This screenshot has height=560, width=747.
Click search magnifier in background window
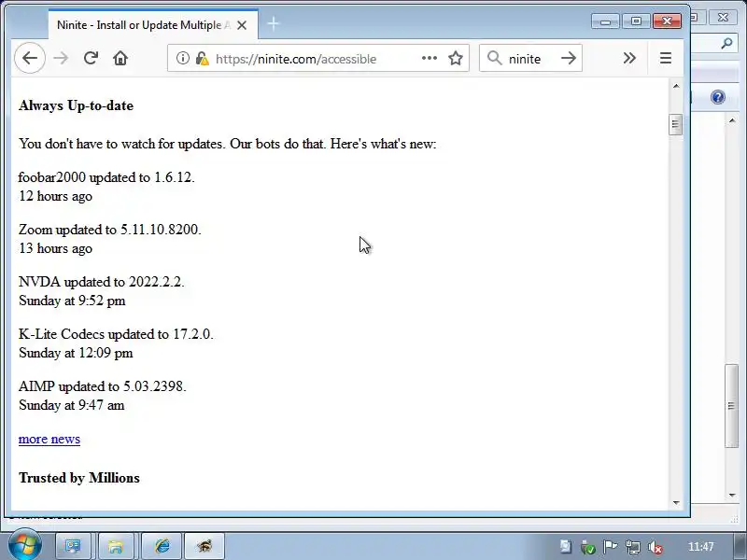(726, 43)
